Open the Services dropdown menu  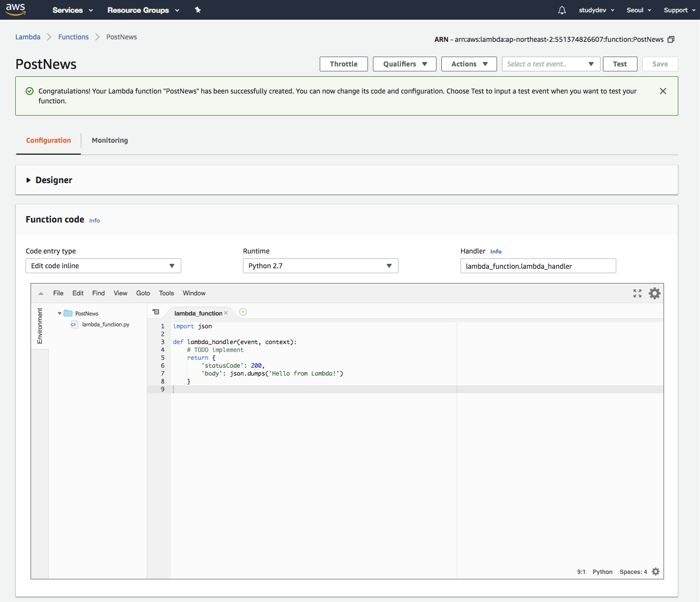point(72,10)
